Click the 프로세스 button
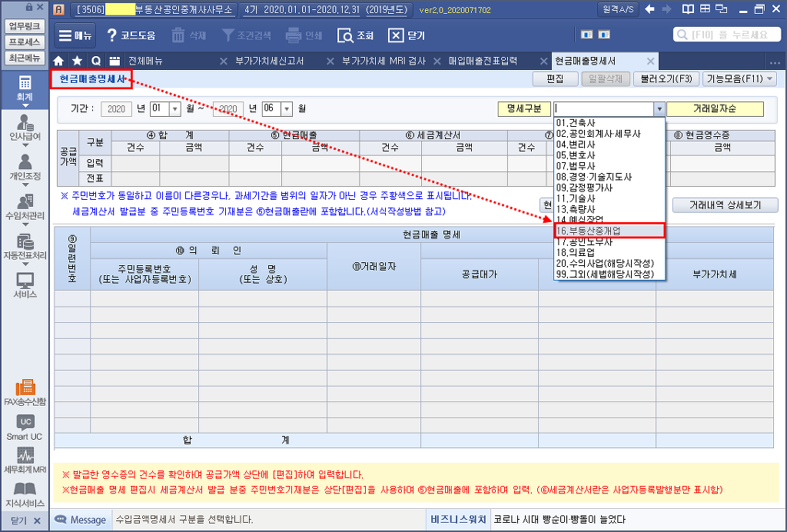 [x=25, y=42]
